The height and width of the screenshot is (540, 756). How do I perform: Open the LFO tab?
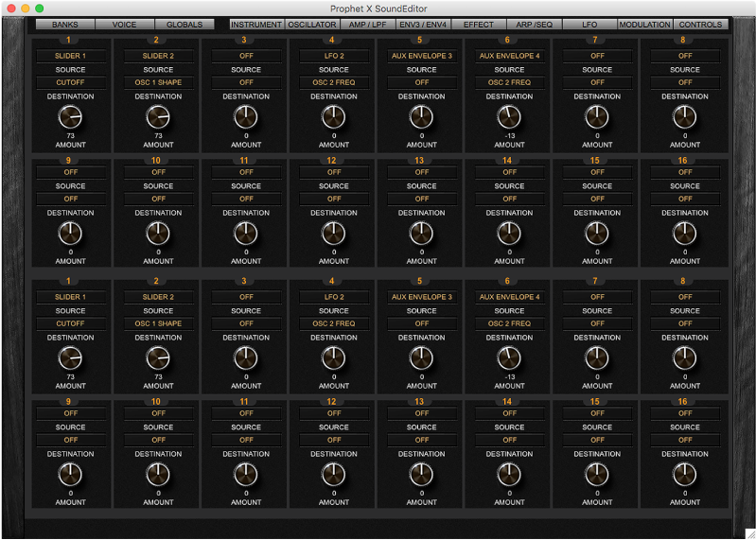pyautogui.click(x=589, y=25)
